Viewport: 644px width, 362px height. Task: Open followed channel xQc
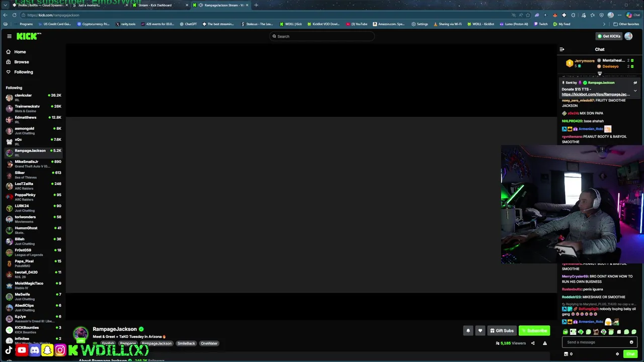(33, 142)
